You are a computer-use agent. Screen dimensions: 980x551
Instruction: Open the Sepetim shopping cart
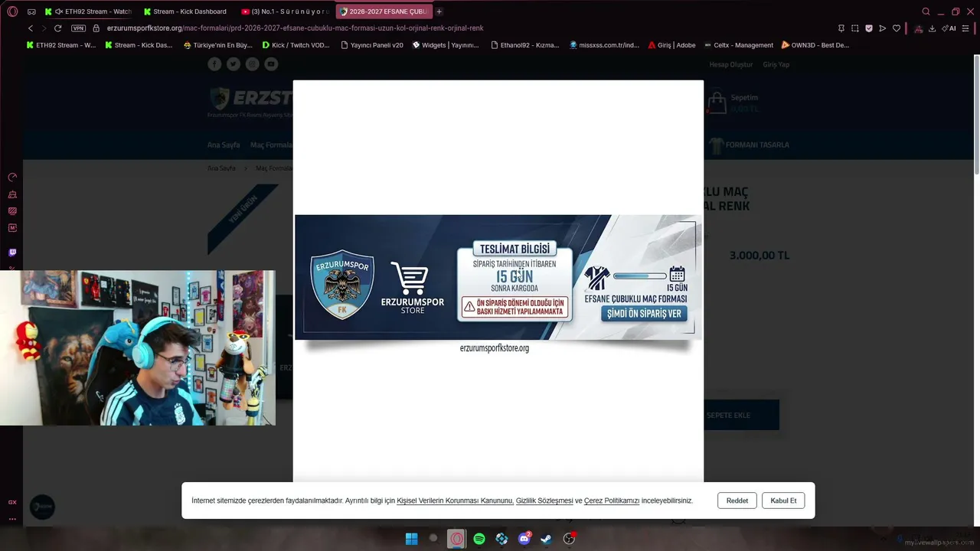733,103
